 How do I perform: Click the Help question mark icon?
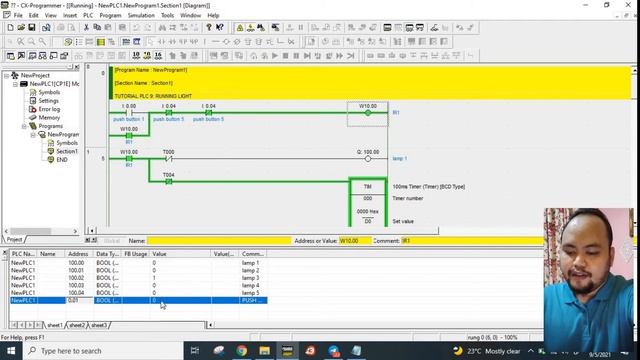tap(209, 28)
